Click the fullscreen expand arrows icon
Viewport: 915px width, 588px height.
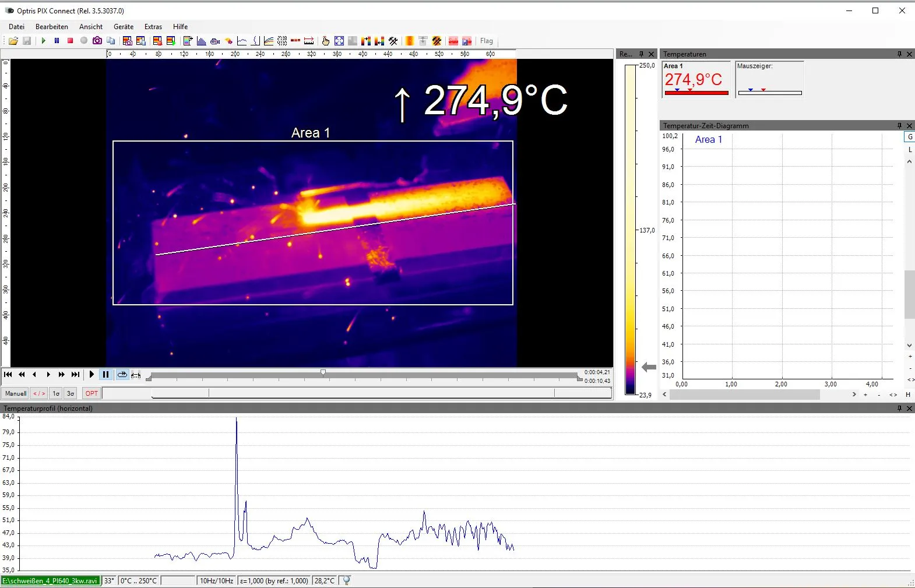click(339, 41)
